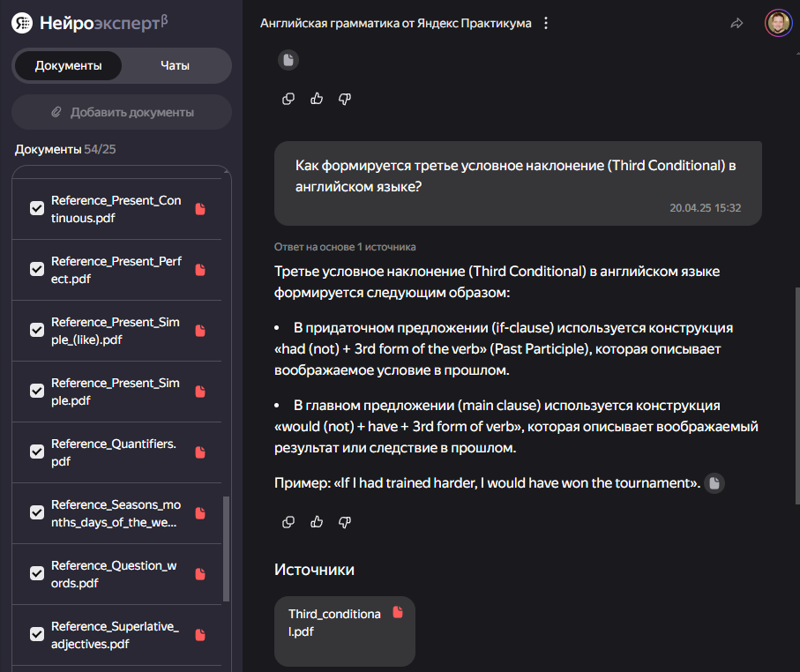This screenshot has width=800, height=672.
Task: Click the PDF icon of Reference_Superlative_adjectives.pdf
Action: (200, 635)
